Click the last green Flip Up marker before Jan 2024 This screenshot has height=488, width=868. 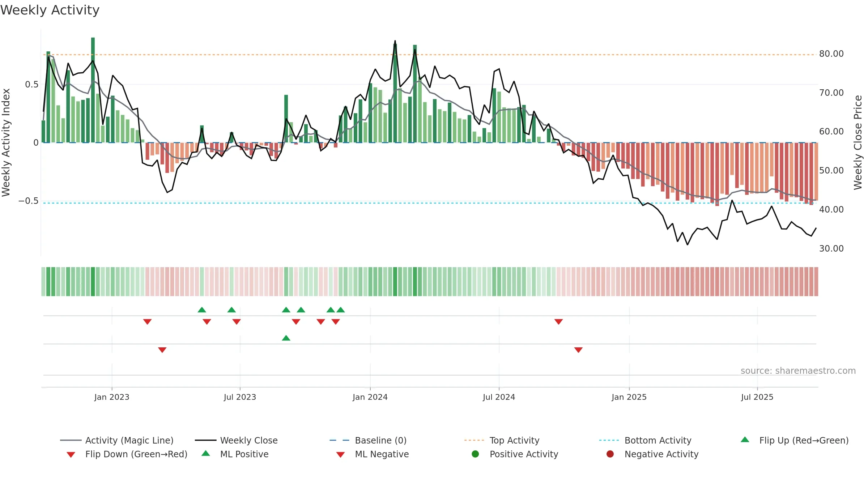341,310
